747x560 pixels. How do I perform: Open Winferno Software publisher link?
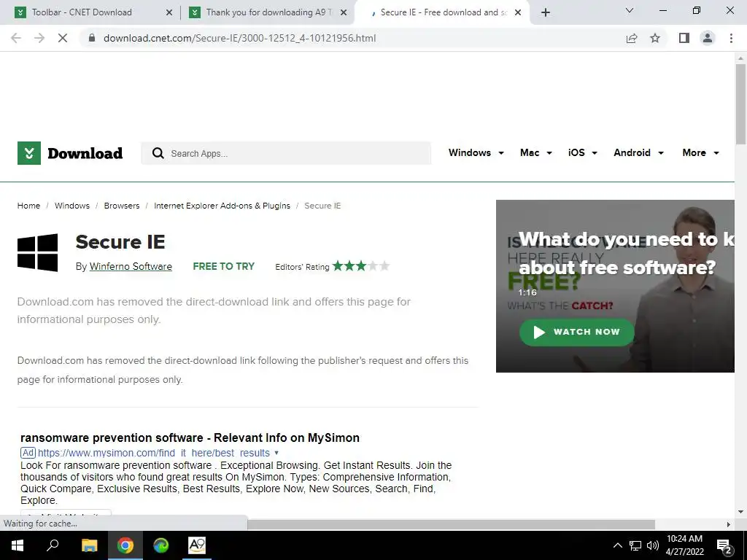coord(131,267)
